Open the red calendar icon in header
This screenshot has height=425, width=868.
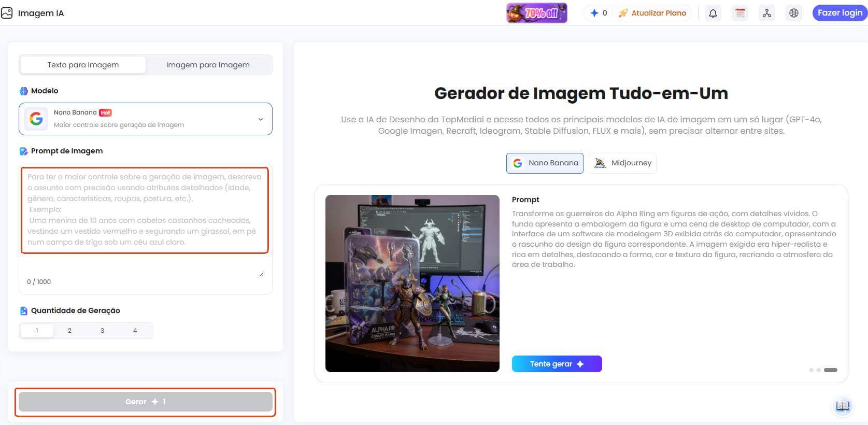(x=740, y=13)
